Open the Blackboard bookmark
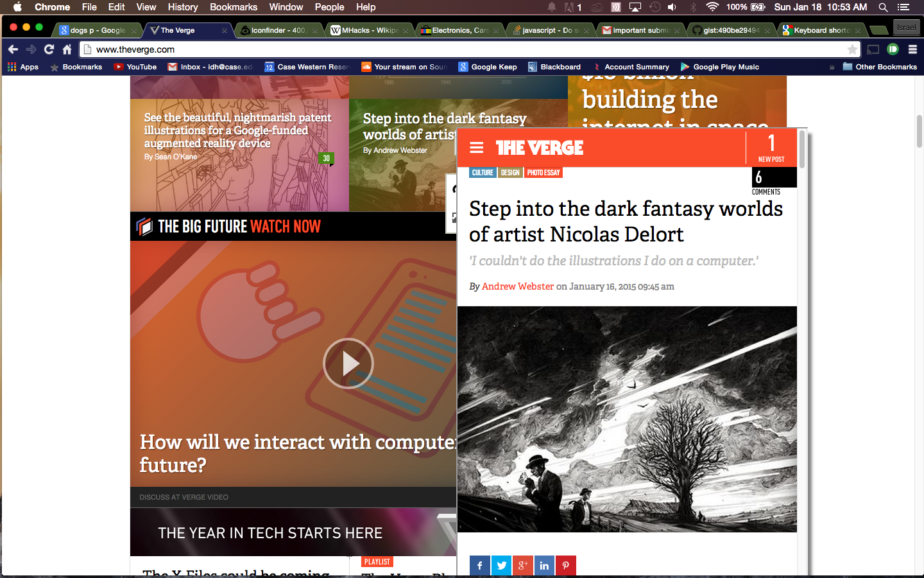Image resolution: width=924 pixels, height=578 pixels. pyautogui.click(x=554, y=67)
